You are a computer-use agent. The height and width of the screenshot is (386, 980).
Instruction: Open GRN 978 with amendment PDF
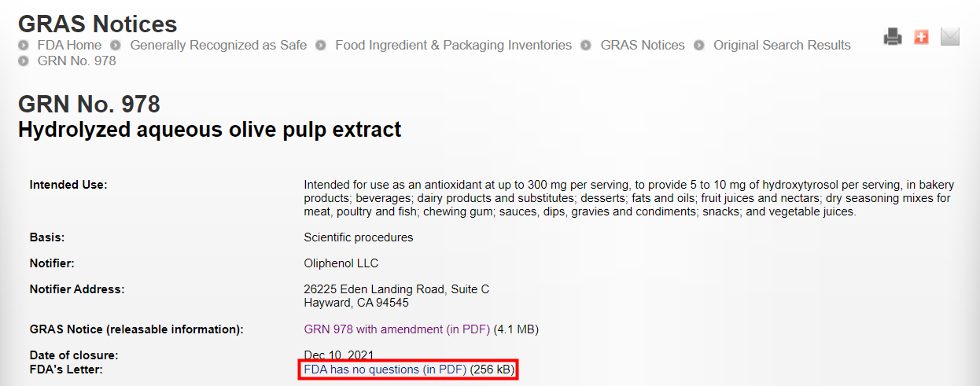click(x=396, y=329)
